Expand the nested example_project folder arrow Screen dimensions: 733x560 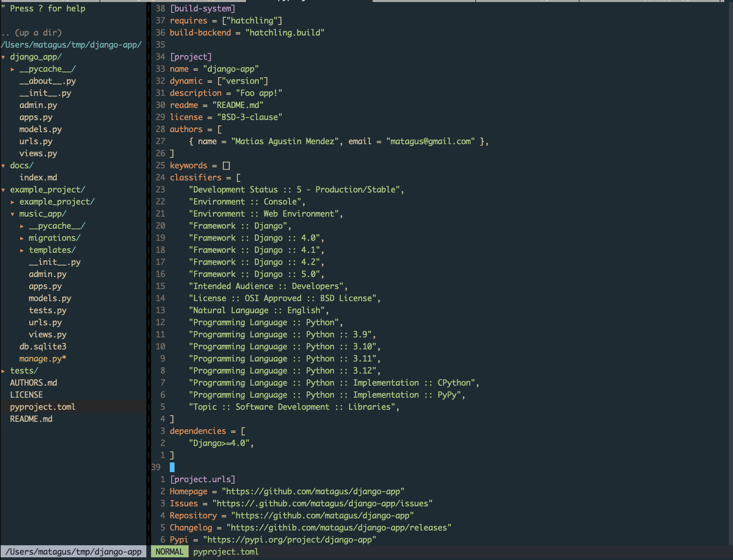(12, 202)
